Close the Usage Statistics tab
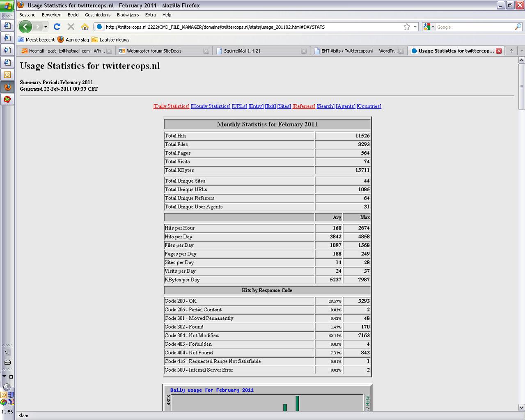Viewport: 525px width, 420px height. (499, 51)
